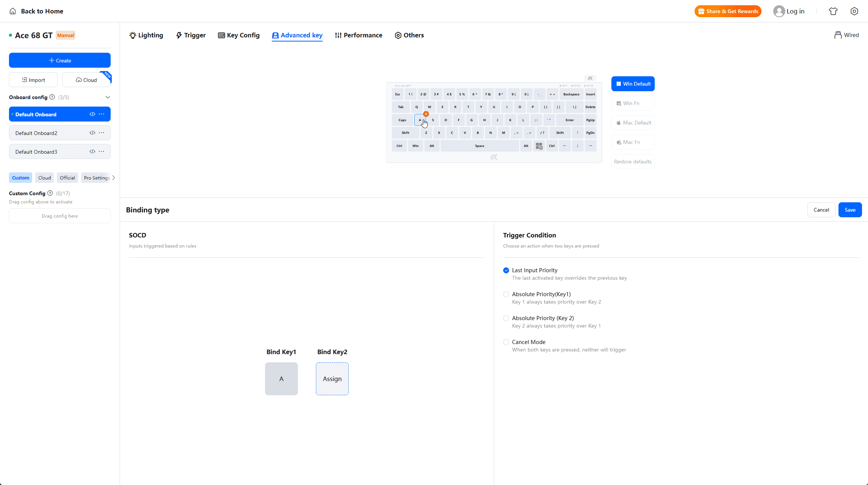The width and height of the screenshot is (868, 485).
Task: Select the Win Default layer
Action: [633, 84]
